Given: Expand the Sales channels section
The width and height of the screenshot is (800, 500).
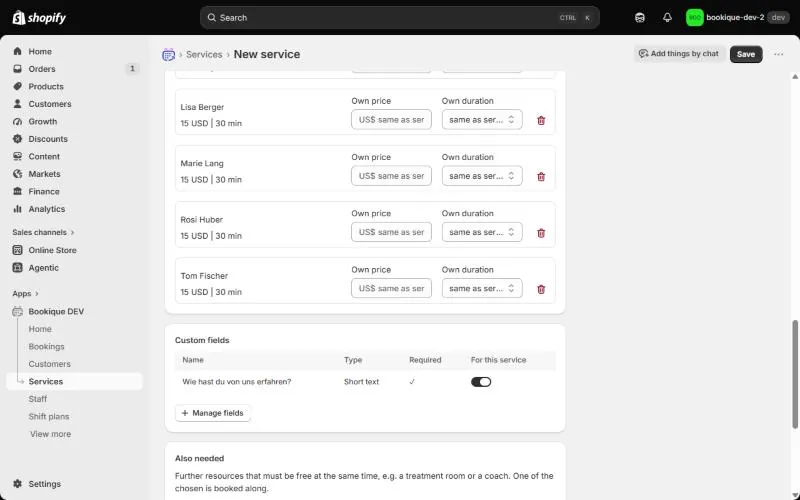Looking at the screenshot, I should 43,232.
